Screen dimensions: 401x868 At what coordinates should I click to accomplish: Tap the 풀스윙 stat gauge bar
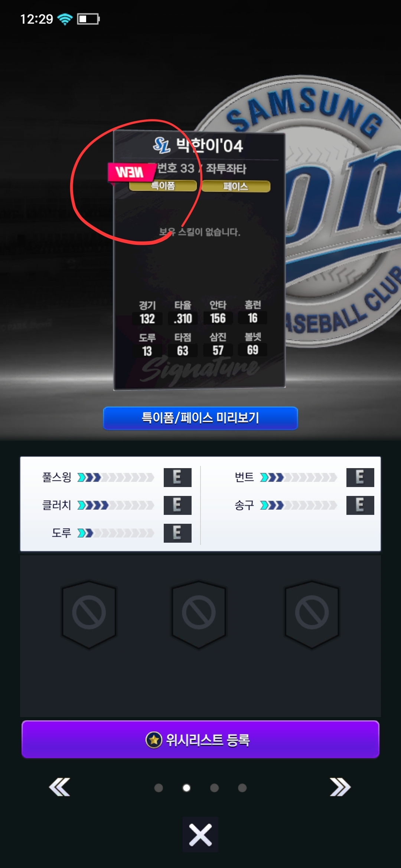tap(115, 477)
